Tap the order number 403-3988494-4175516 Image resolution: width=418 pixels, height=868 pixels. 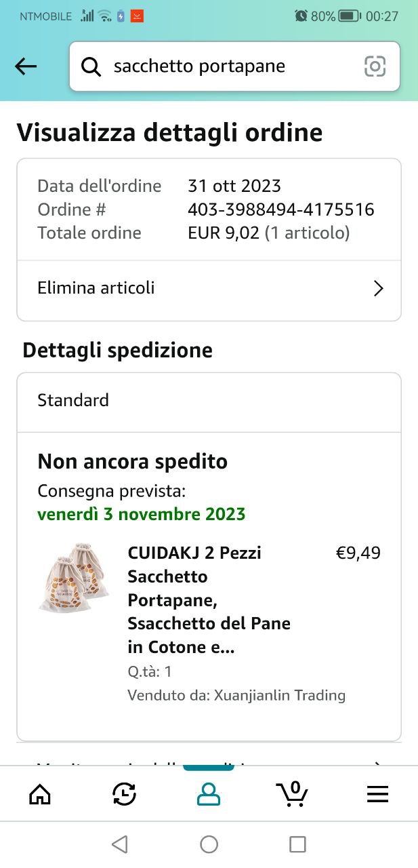(x=280, y=210)
